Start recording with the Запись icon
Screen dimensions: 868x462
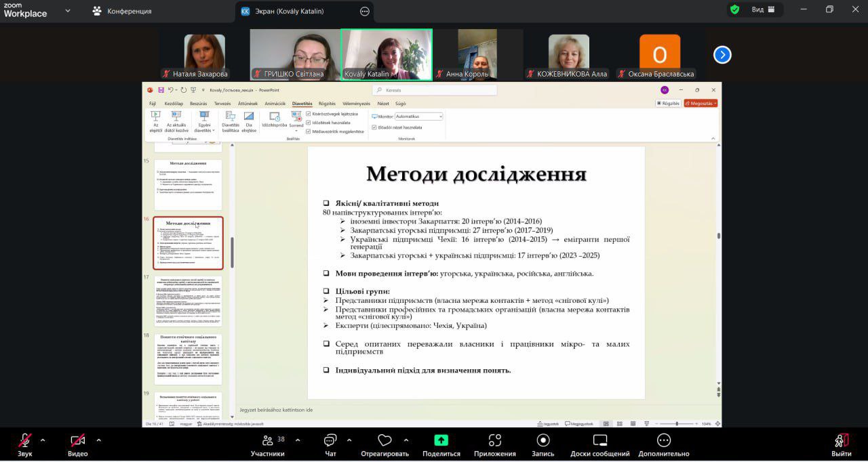point(542,441)
